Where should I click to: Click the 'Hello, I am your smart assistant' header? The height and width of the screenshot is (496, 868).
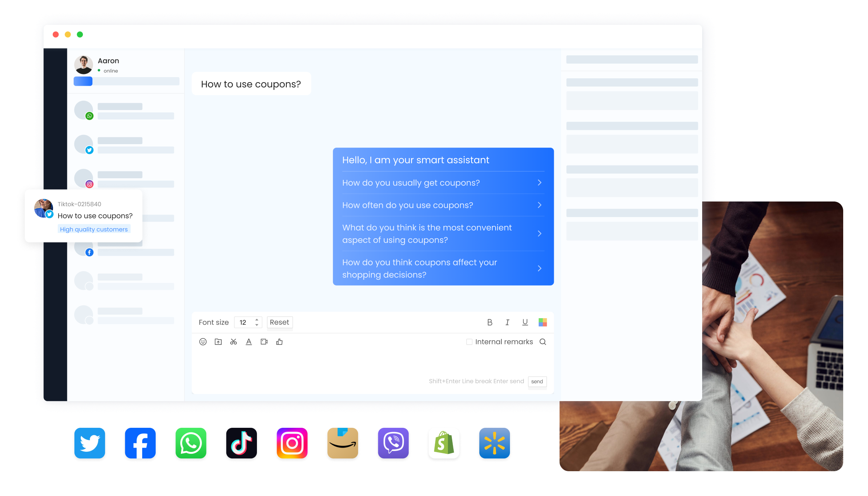(415, 160)
